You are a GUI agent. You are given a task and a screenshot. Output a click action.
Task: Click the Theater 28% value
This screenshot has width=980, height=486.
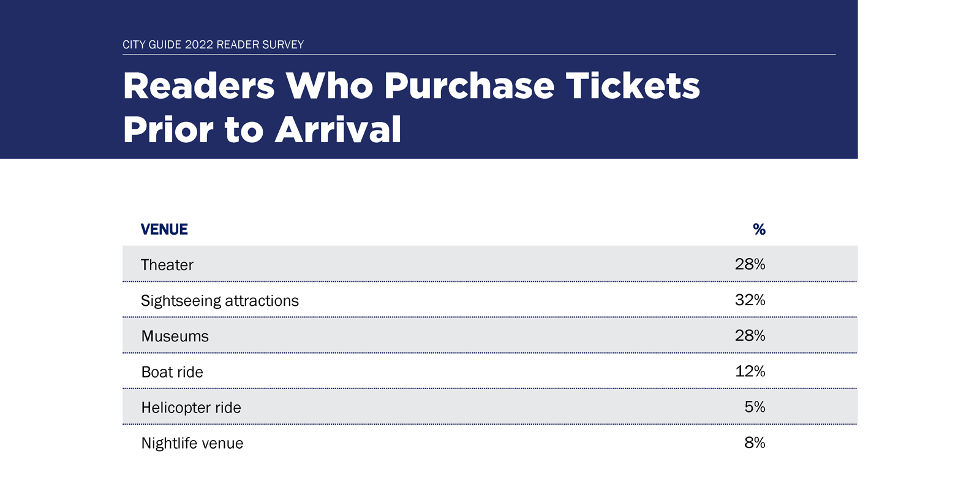(750, 264)
